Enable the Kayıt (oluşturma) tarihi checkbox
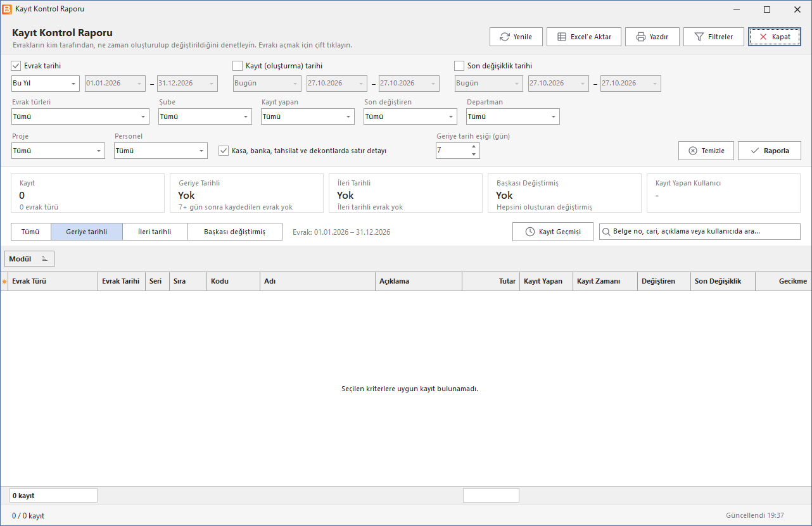The width and height of the screenshot is (812, 526). [x=238, y=65]
